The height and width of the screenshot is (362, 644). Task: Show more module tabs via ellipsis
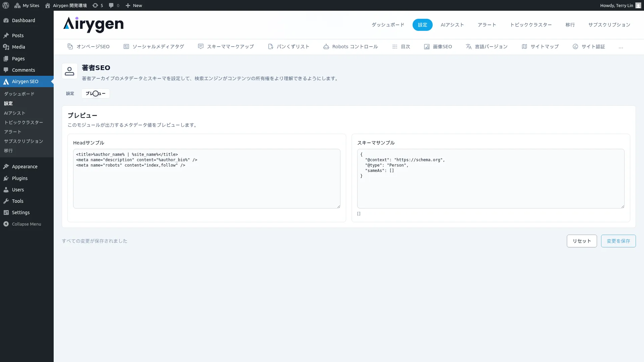(621, 47)
